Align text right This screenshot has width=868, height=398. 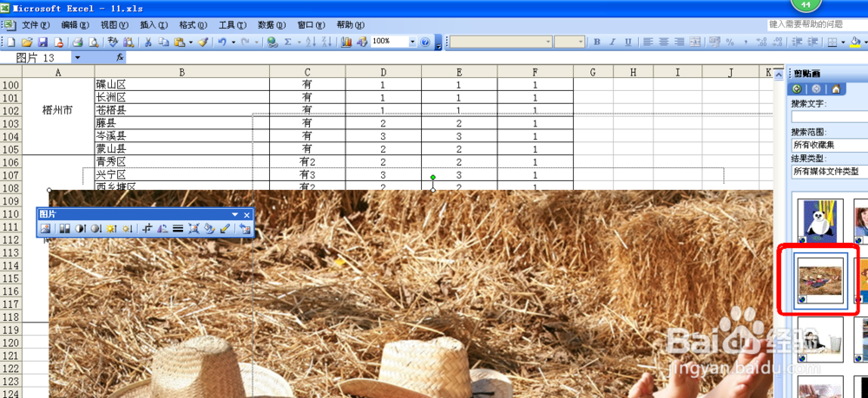[x=680, y=42]
